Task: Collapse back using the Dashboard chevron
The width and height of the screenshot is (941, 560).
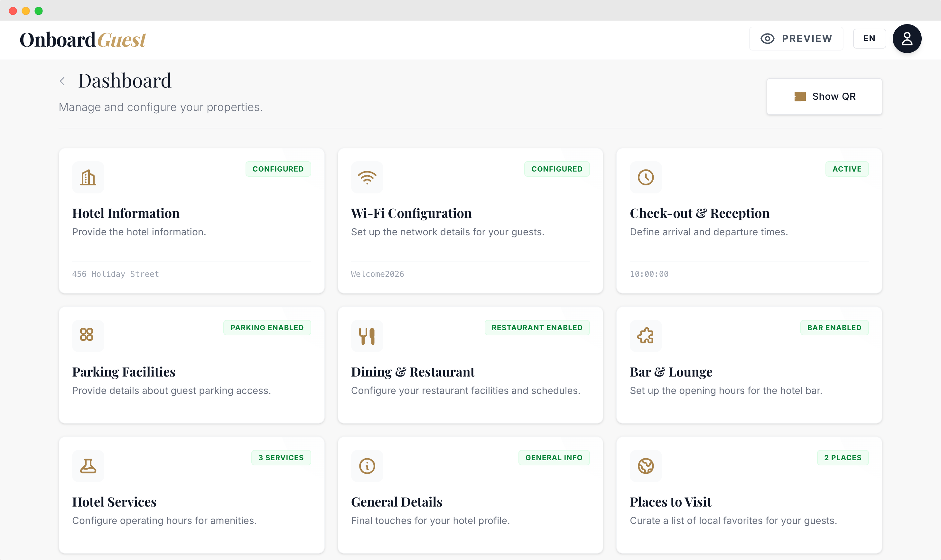Action: coord(63,81)
